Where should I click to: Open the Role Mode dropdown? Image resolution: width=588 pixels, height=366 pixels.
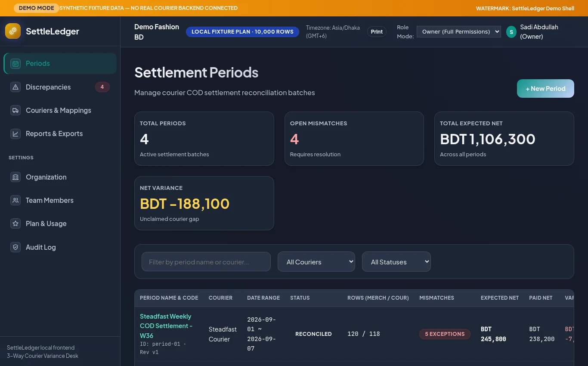click(x=459, y=31)
